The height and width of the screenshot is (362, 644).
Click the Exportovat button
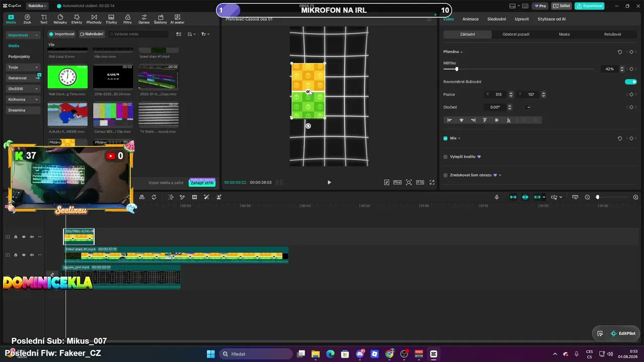click(x=590, y=6)
